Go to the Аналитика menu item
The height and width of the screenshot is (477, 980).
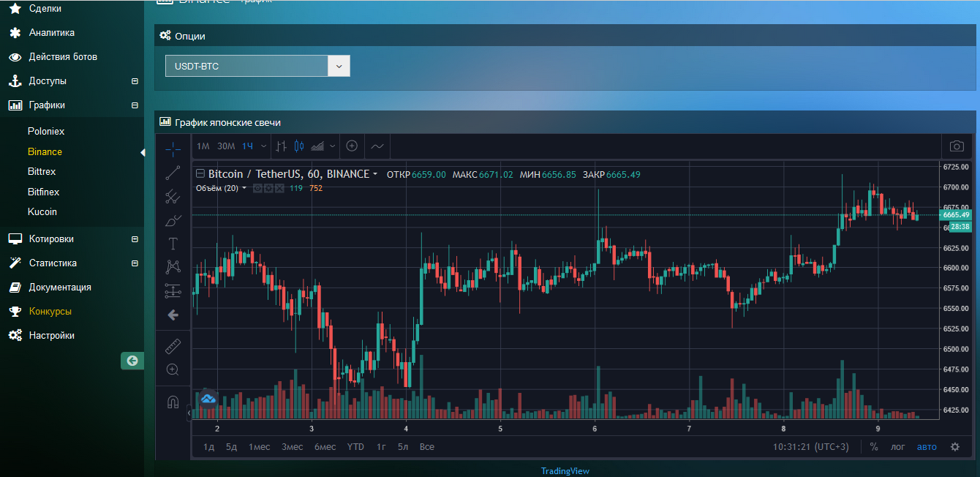tap(51, 33)
